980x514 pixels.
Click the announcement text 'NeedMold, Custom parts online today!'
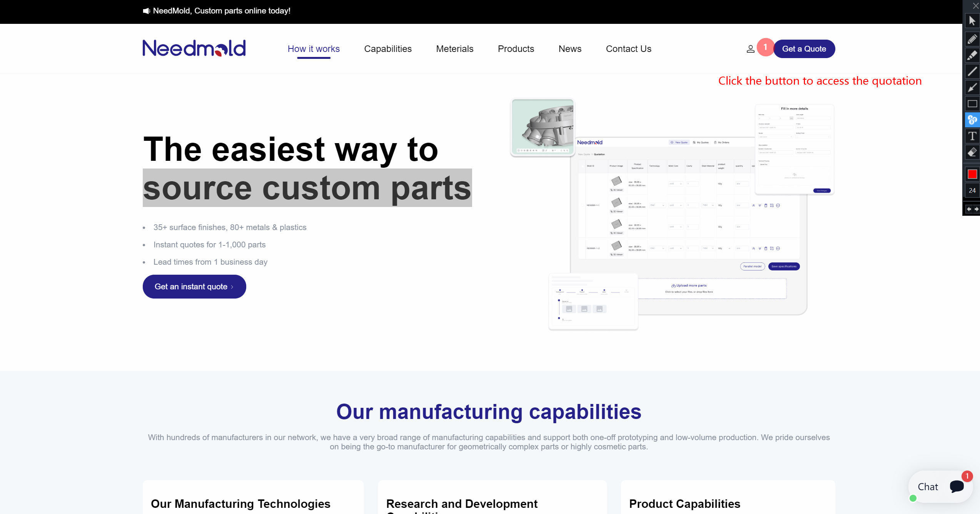[222, 11]
